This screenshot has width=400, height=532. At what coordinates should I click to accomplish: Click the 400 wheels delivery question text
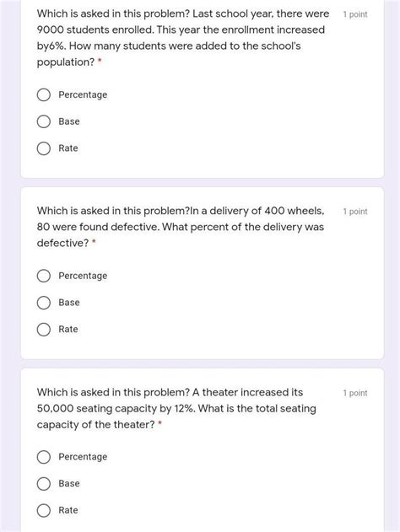(181, 227)
